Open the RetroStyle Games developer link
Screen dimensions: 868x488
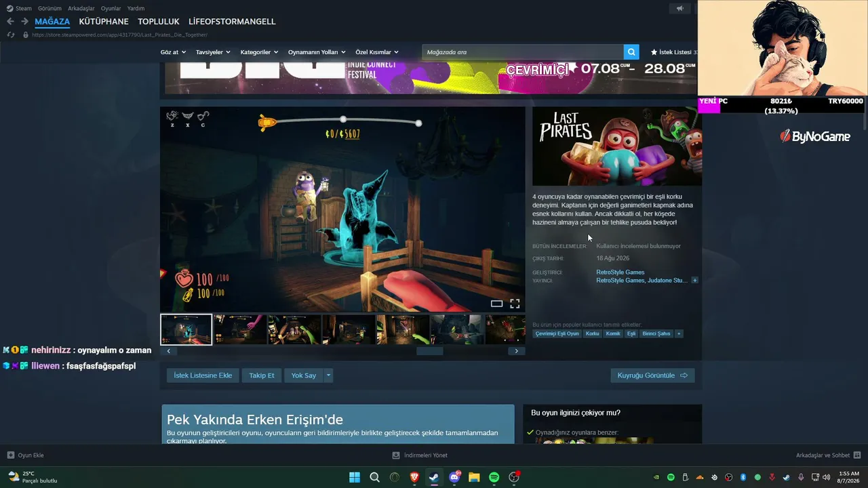(620, 272)
